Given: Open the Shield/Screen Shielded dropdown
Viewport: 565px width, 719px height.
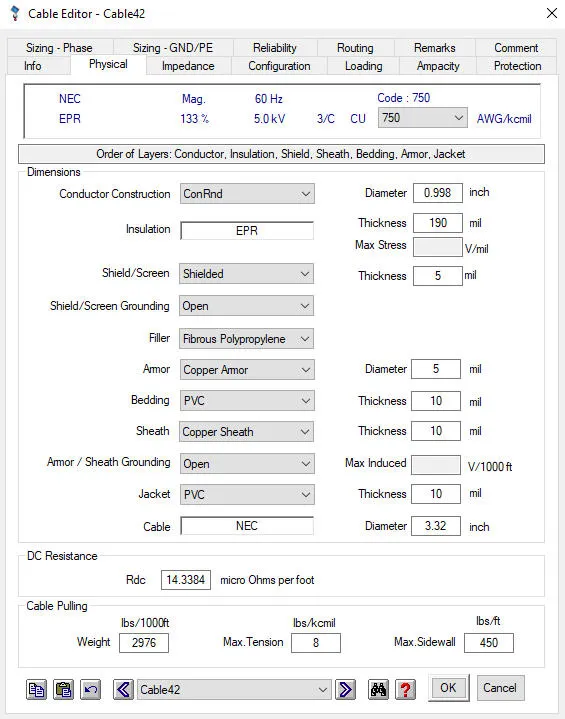Looking at the screenshot, I should pos(247,274).
